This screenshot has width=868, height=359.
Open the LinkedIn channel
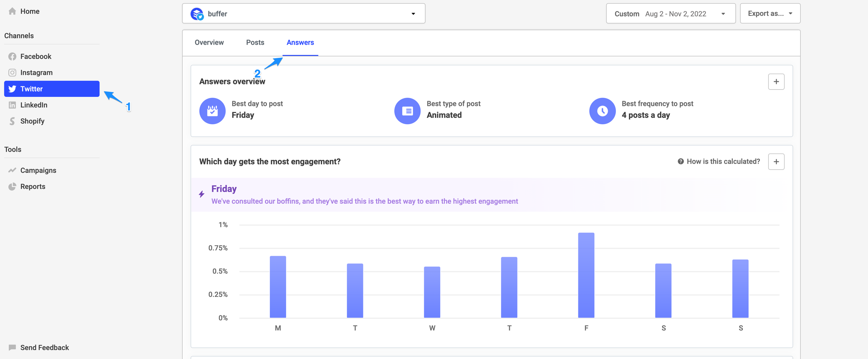[x=33, y=105]
